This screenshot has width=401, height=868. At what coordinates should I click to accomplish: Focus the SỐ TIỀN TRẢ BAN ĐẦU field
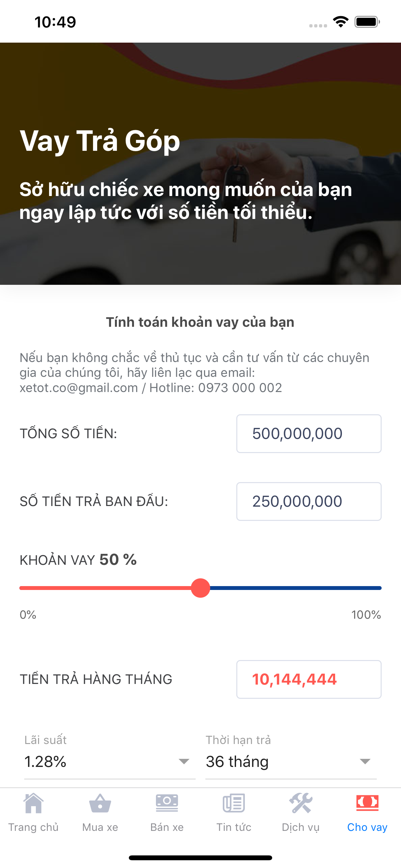coord(309,501)
